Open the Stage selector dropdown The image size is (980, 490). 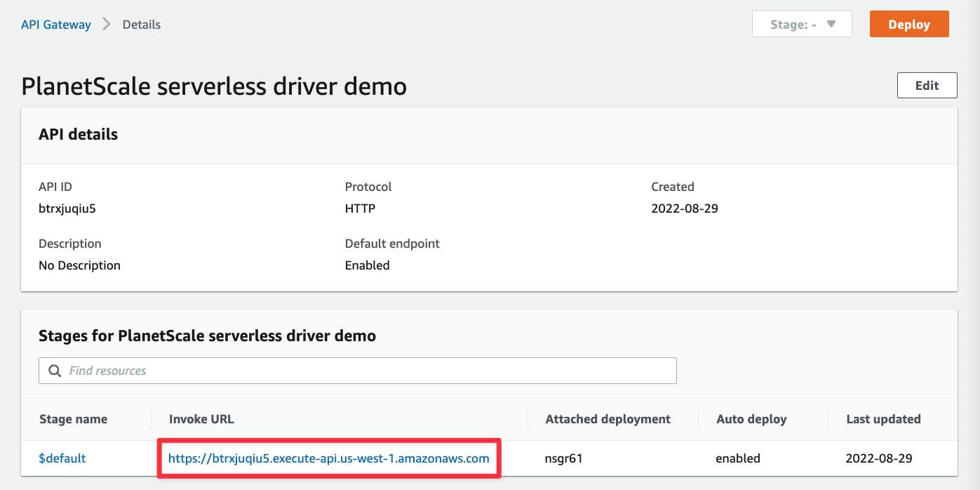[x=802, y=24]
